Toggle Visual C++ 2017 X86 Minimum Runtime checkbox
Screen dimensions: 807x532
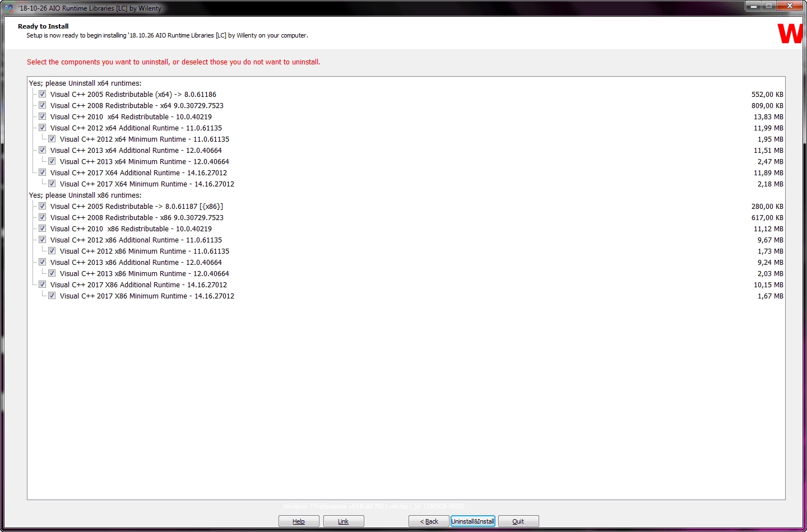(x=52, y=296)
